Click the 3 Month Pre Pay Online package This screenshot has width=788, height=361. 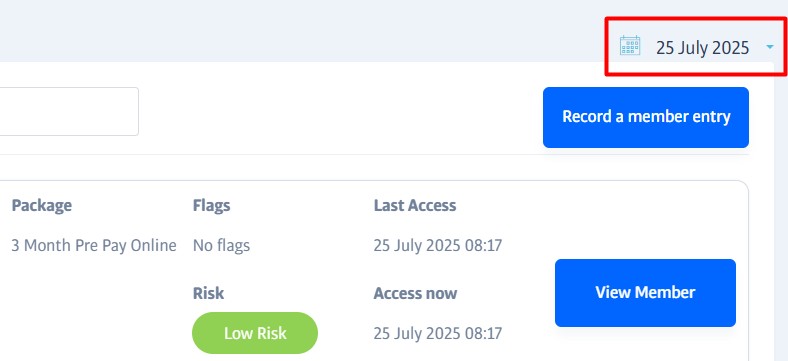[x=94, y=245]
